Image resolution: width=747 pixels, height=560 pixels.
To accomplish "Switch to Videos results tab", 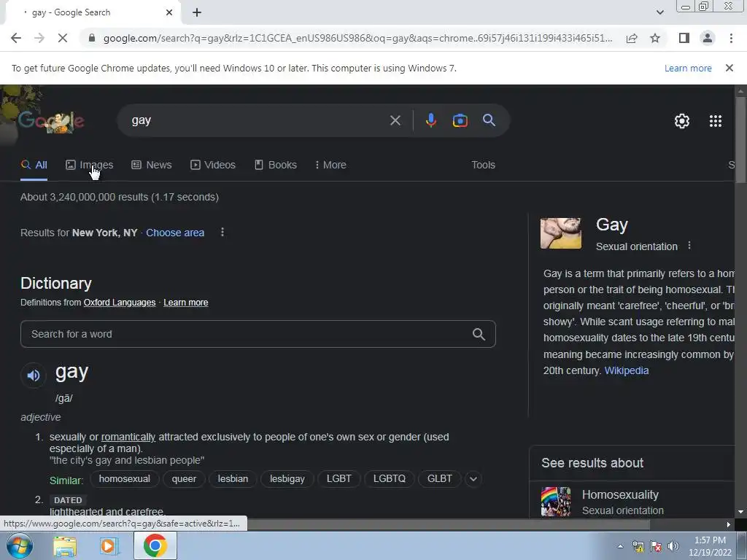I will click(x=213, y=165).
